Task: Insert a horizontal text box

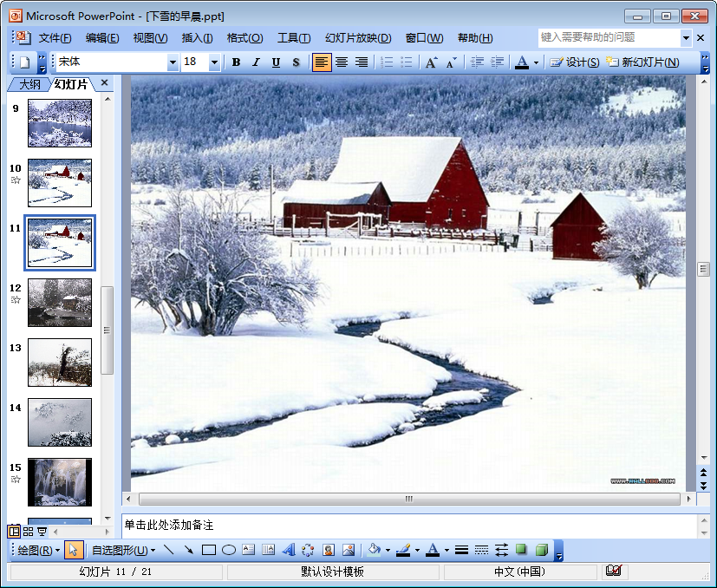Action: (248, 550)
